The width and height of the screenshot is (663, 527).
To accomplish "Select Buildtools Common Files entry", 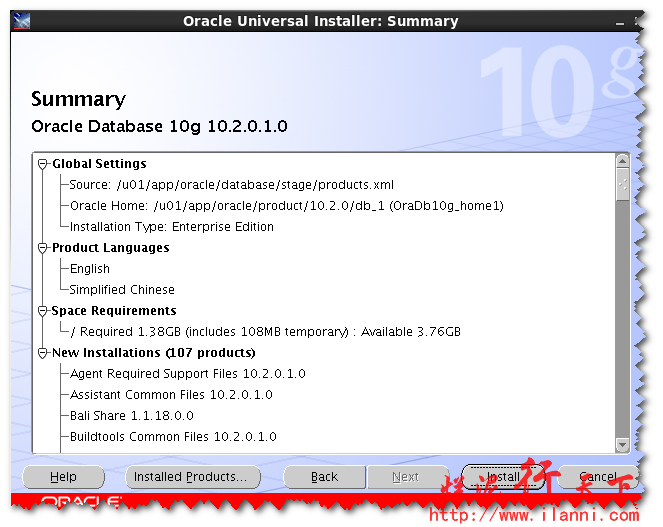I will coord(173,437).
